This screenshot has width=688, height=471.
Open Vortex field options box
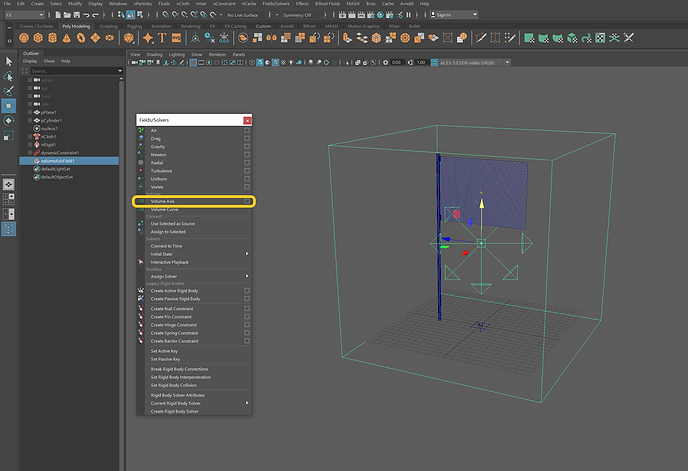[x=247, y=187]
